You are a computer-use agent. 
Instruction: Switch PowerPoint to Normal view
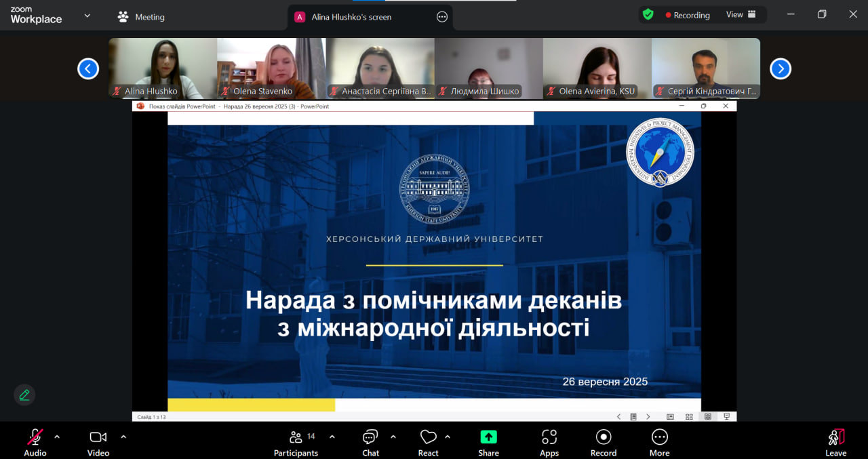point(670,417)
